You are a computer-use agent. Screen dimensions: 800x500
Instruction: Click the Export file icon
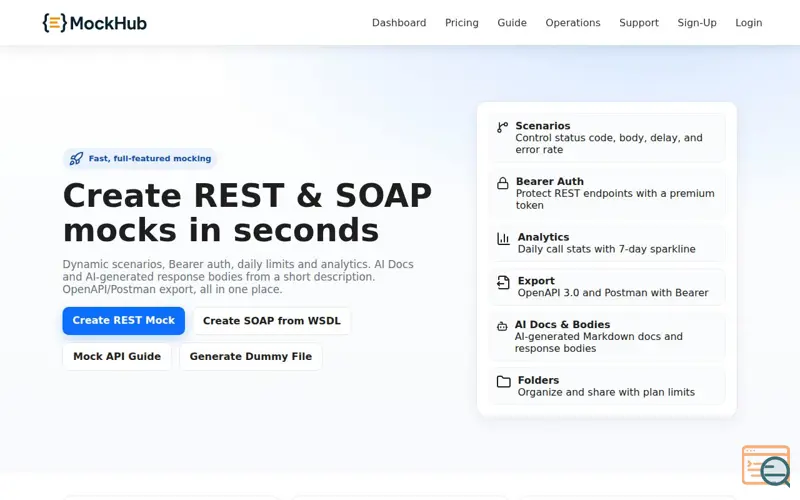pos(504,282)
